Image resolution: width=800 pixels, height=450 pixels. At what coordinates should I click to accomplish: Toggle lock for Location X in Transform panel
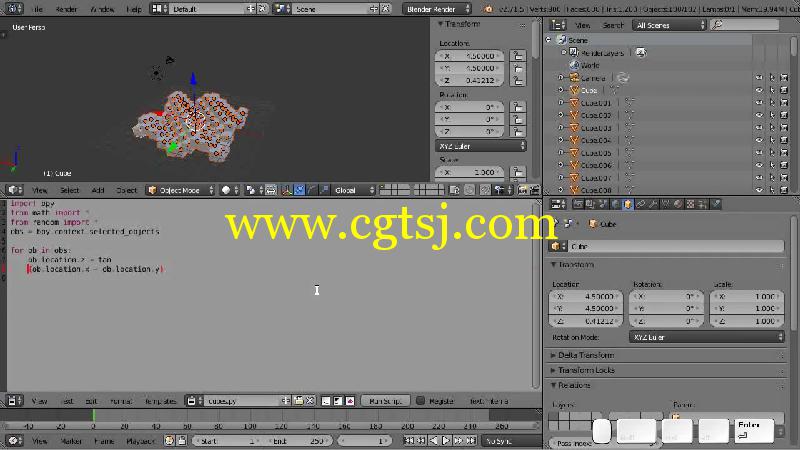point(517,56)
